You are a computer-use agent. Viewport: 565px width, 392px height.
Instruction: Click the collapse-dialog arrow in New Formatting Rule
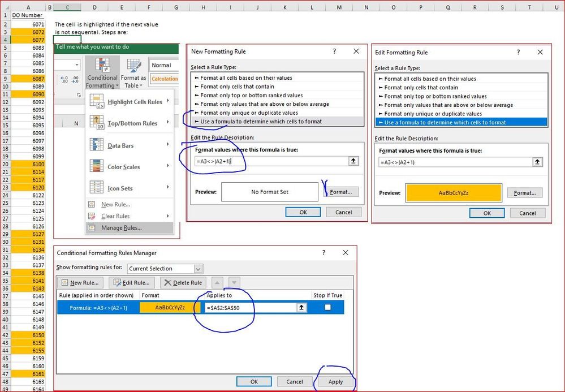tap(353, 161)
